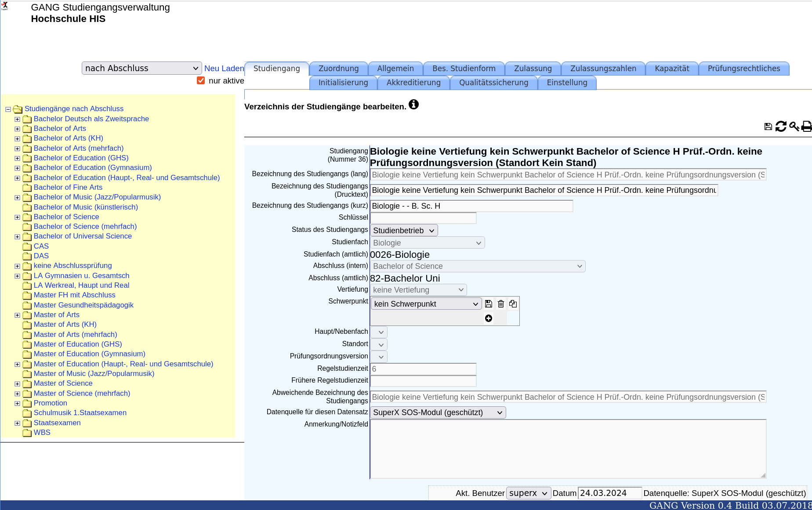
Task: Open the Standort dropdown
Action: pyautogui.click(x=379, y=344)
